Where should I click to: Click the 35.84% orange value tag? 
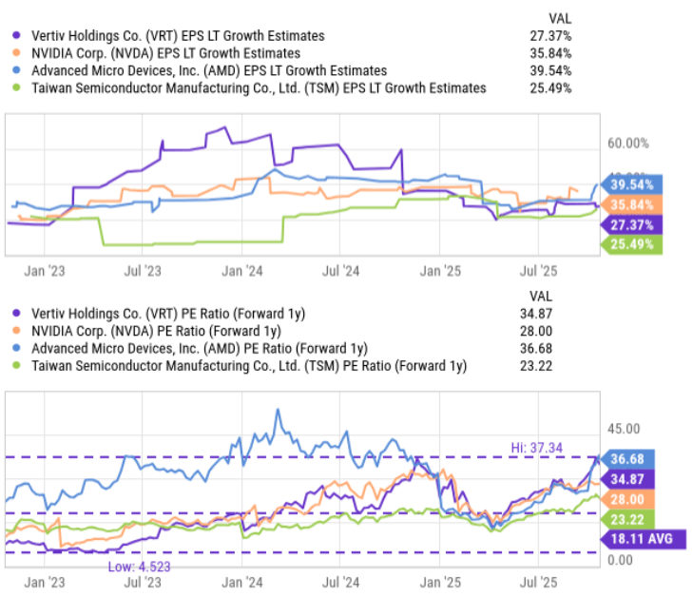(x=632, y=205)
